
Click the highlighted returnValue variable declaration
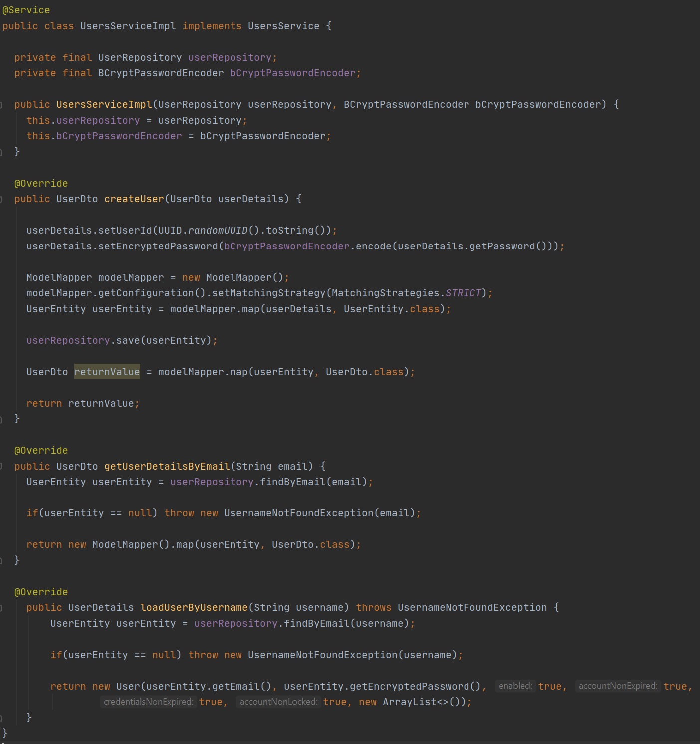(107, 372)
